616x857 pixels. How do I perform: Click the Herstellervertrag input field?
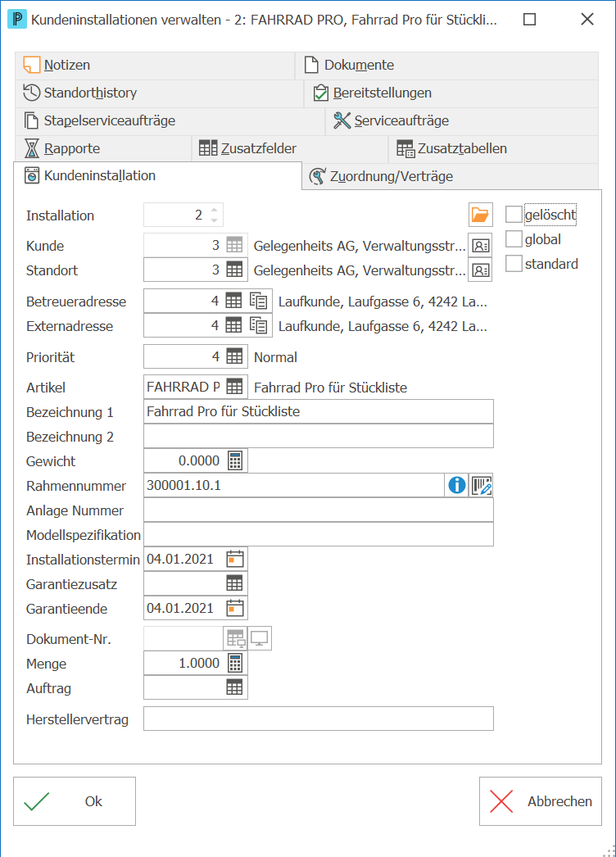click(318, 719)
